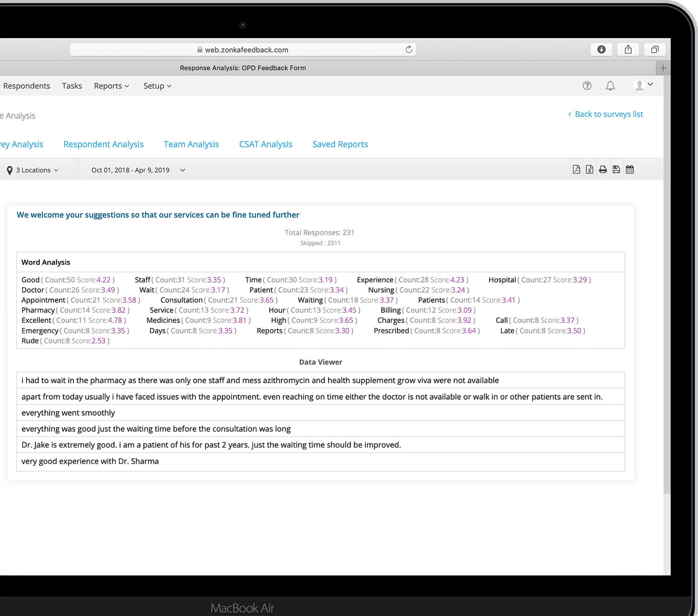Switch to the CSAT Analysis tab
Screen dimensions: 698x616
265,144
